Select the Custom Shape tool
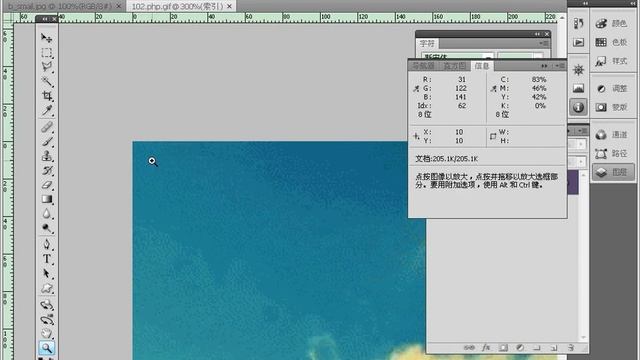The height and width of the screenshot is (360, 640). tap(47, 288)
